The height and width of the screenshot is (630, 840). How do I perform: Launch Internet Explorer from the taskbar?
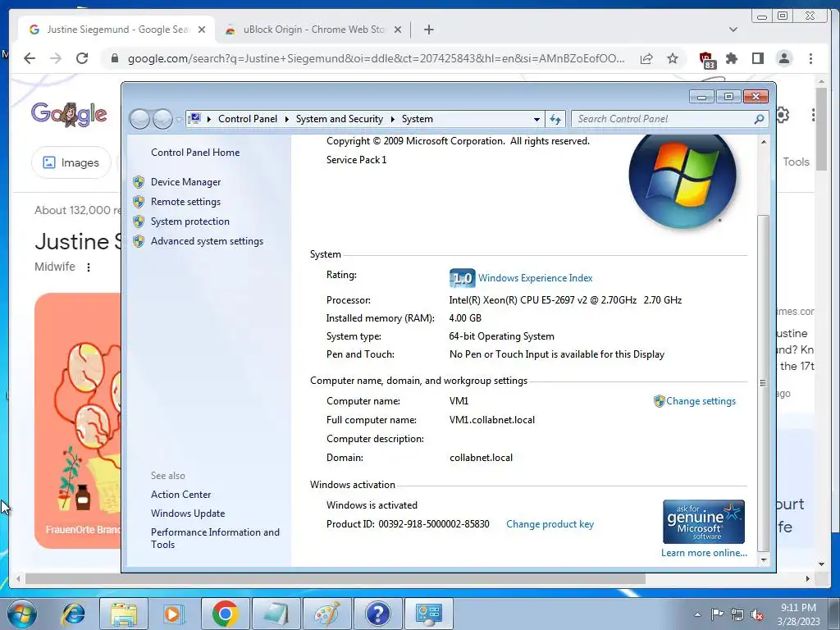[73, 614]
